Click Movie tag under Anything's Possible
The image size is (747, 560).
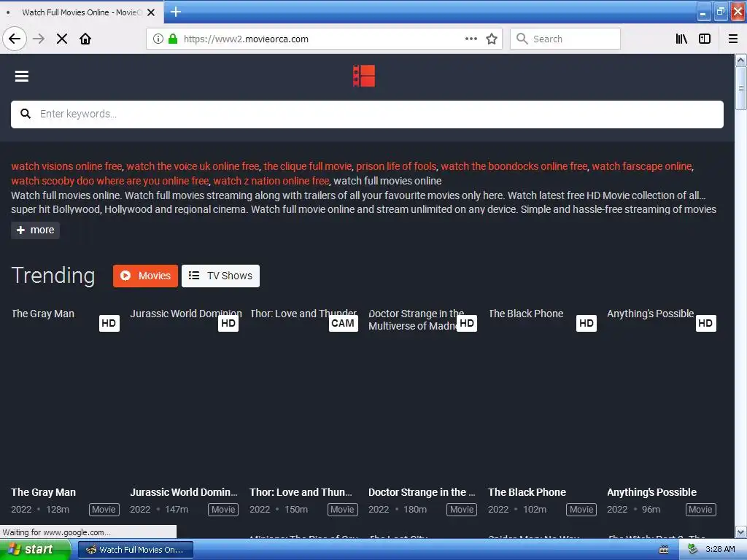pos(700,510)
